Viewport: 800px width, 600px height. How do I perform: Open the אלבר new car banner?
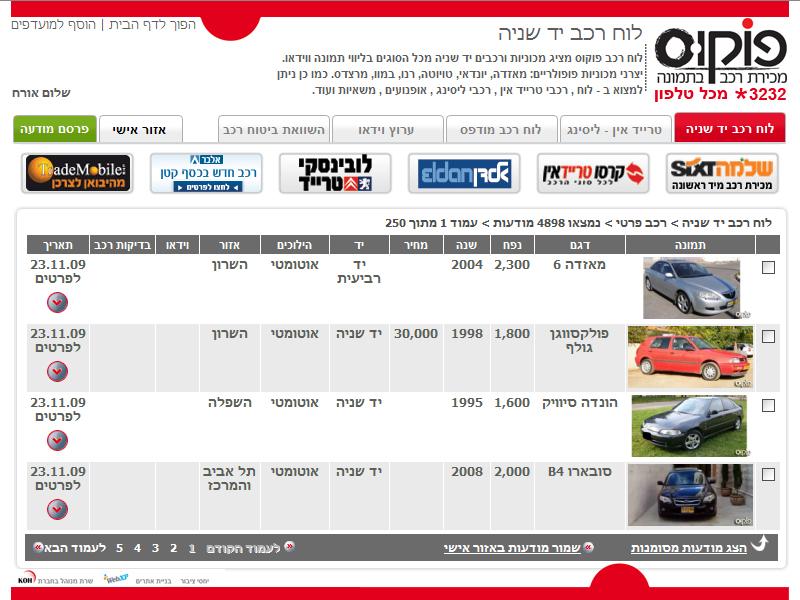(206, 173)
